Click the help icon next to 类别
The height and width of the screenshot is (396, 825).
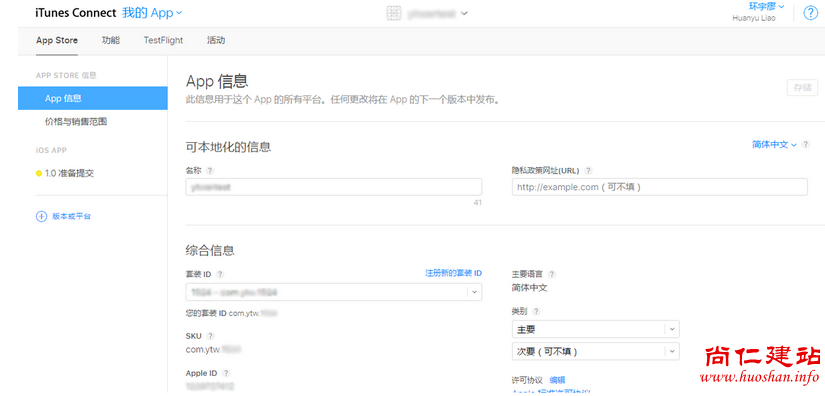536,311
